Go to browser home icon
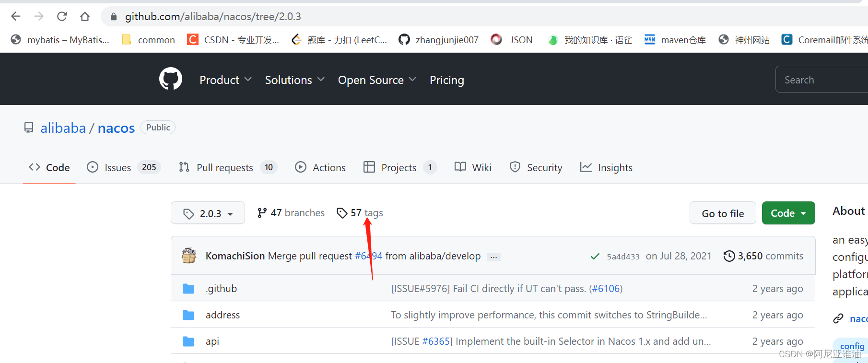This screenshot has width=868, height=363. (85, 16)
